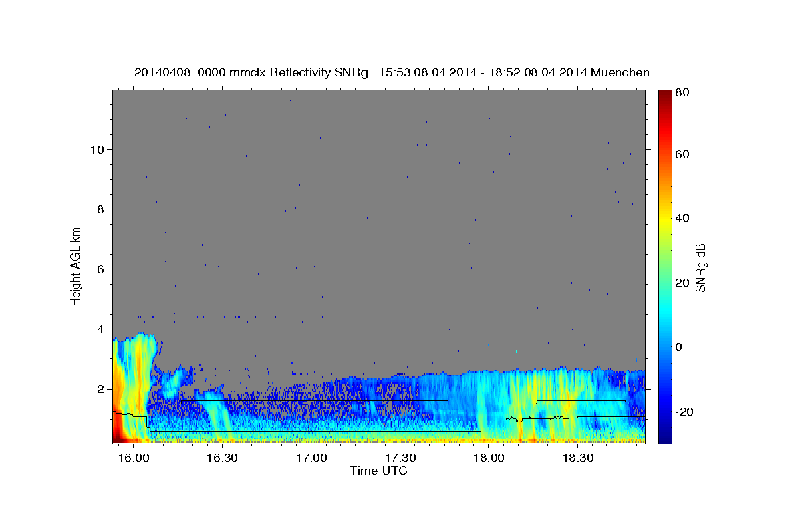
Task: Click the dark red top of the colorbar
Action: point(664,96)
